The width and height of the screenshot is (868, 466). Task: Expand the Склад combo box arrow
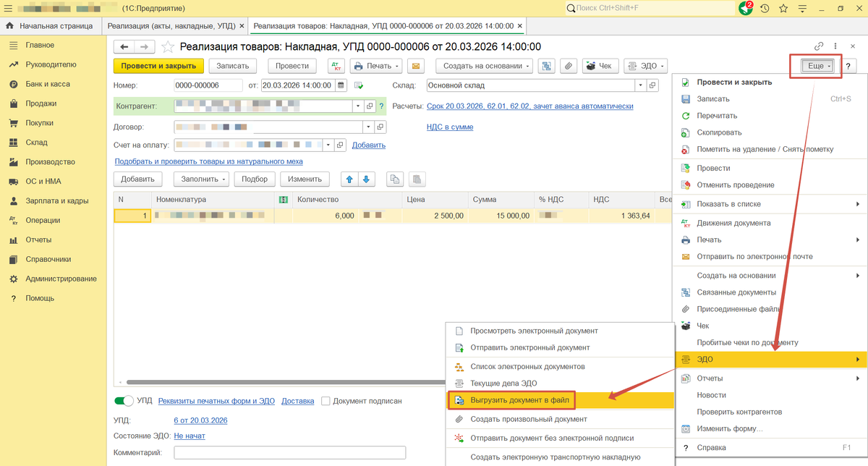click(x=640, y=85)
